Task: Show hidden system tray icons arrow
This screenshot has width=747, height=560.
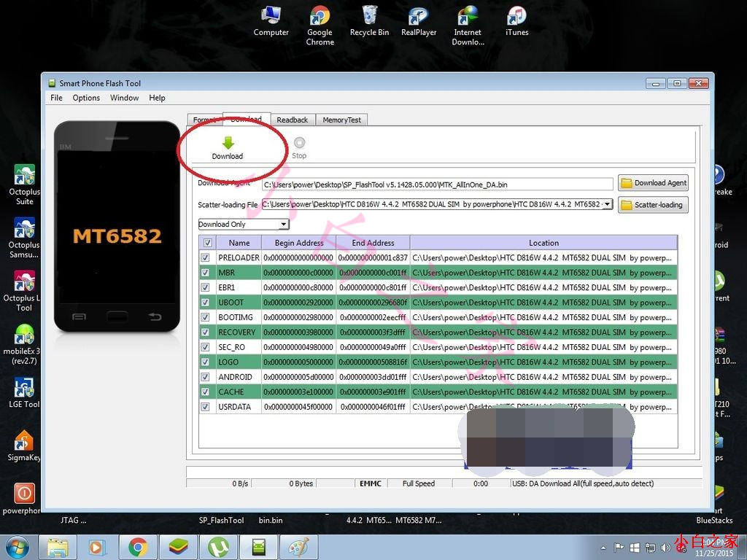Action: coord(603,548)
